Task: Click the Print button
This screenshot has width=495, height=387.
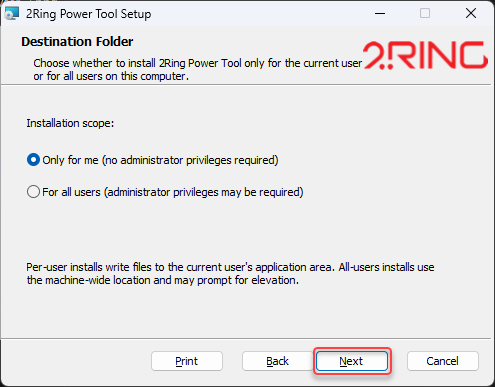Action: pyautogui.click(x=187, y=361)
